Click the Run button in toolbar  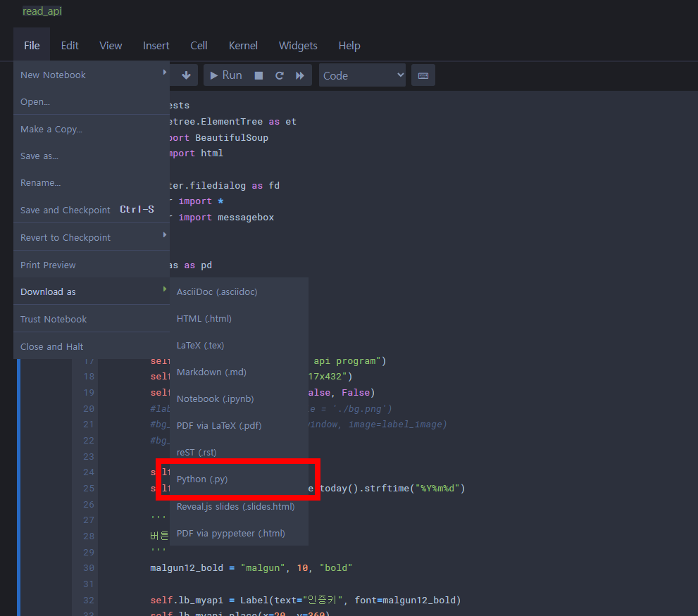click(x=225, y=75)
